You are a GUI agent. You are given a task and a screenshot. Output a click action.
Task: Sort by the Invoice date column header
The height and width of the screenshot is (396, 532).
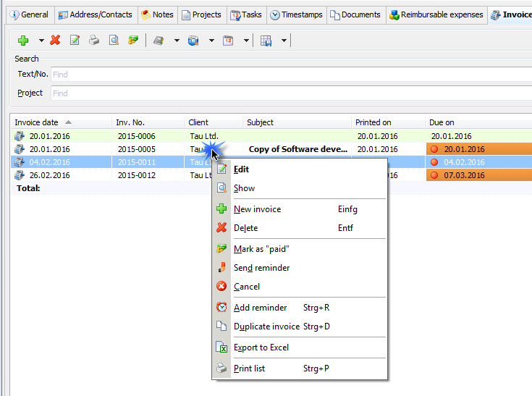[37, 122]
